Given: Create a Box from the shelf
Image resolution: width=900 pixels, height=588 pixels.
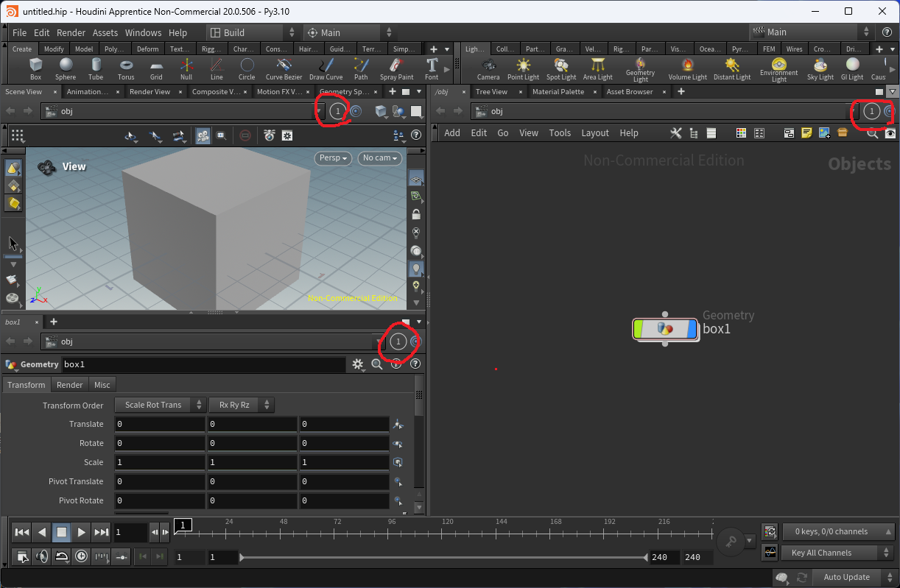Looking at the screenshot, I should click(x=35, y=69).
